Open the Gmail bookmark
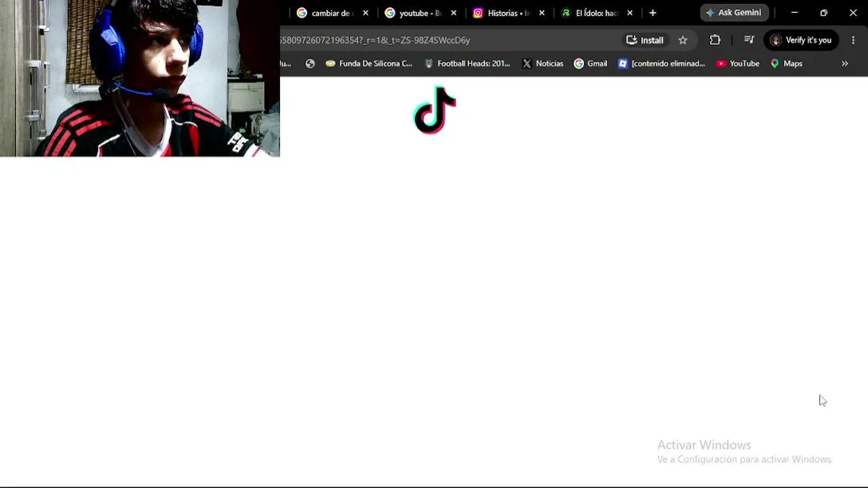The image size is (868, 488). (x=591, y=64)
